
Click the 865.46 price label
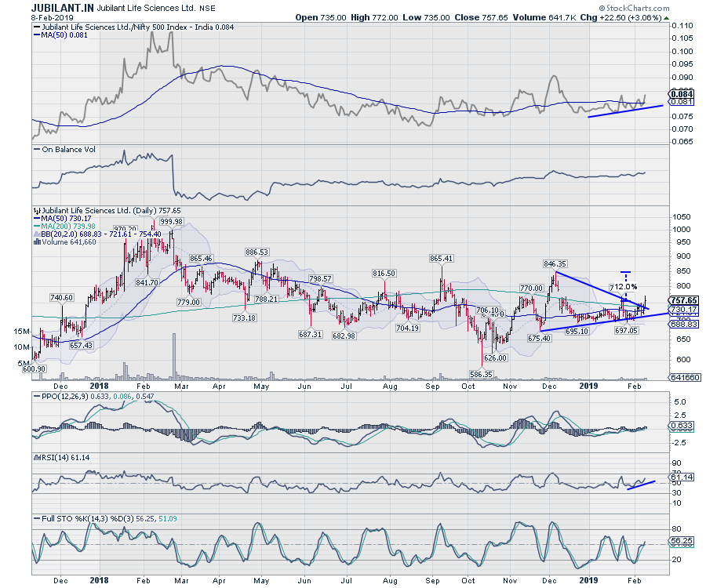click(201, 259)
